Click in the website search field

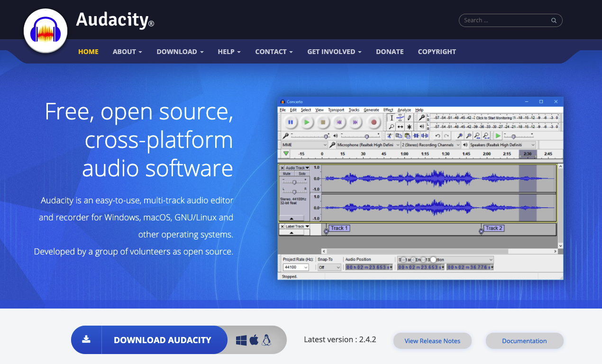[511, 20]
